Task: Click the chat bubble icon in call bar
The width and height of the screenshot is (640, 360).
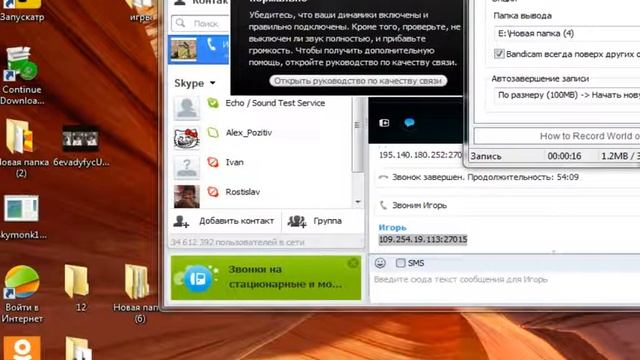Action: [409, 122]
